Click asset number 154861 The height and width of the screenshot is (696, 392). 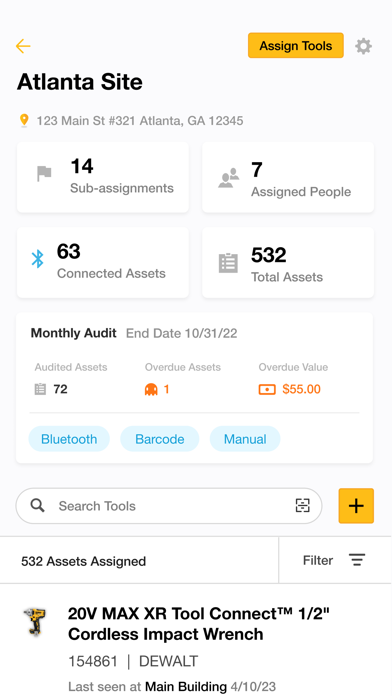pos(93,661)
